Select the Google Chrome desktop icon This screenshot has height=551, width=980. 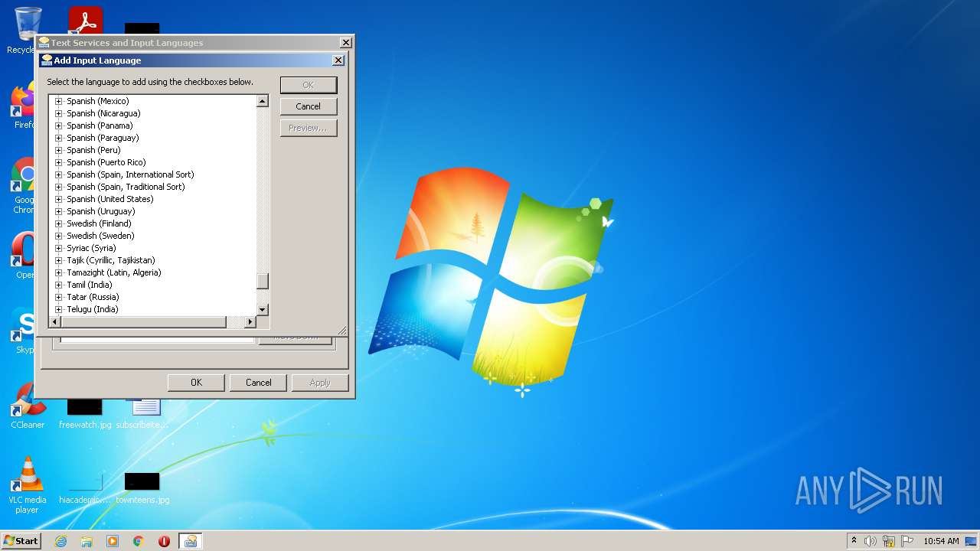tap(23, 186)
